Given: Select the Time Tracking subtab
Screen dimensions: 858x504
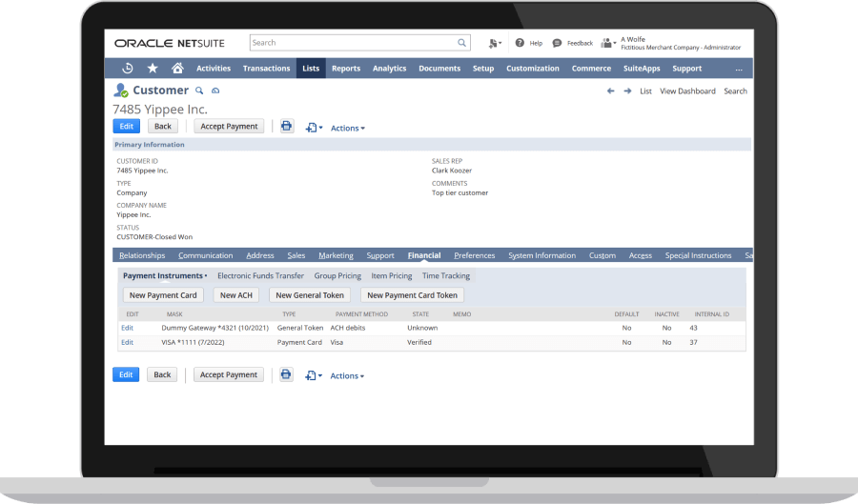Looking at the screenshot, I should click(446, 275).
